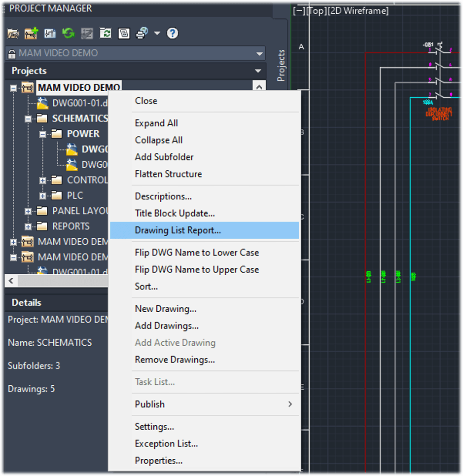Click the Details panel header

click(x=56, y=303)
